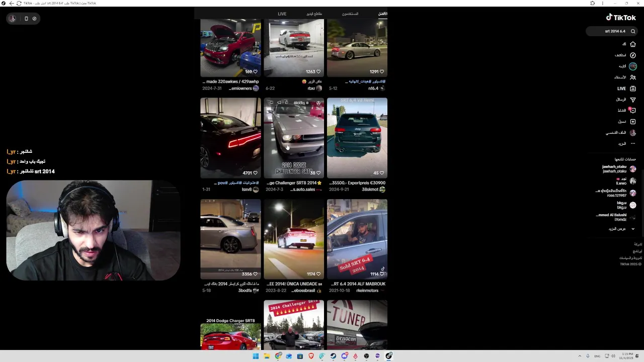Open the Friends people icon
This screenshot has height=362, width=644.
pyautogui.click(x=633, y=77)
